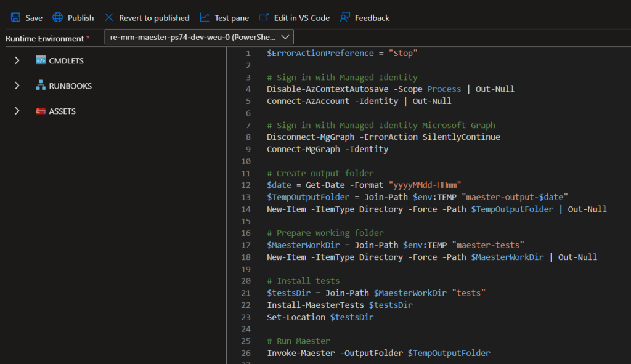The width and height of the screenshot is (631, 364).
Task: Click Invoke-Maester on line 26
Action: 301,353
